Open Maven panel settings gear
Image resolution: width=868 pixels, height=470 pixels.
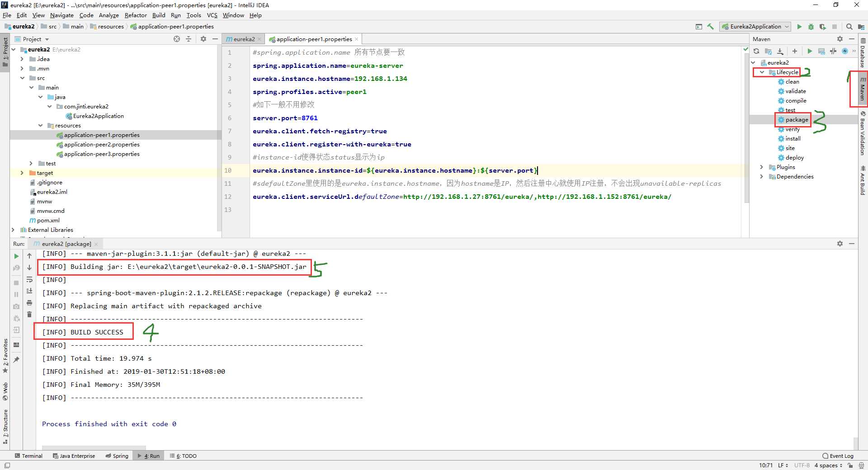840,39
